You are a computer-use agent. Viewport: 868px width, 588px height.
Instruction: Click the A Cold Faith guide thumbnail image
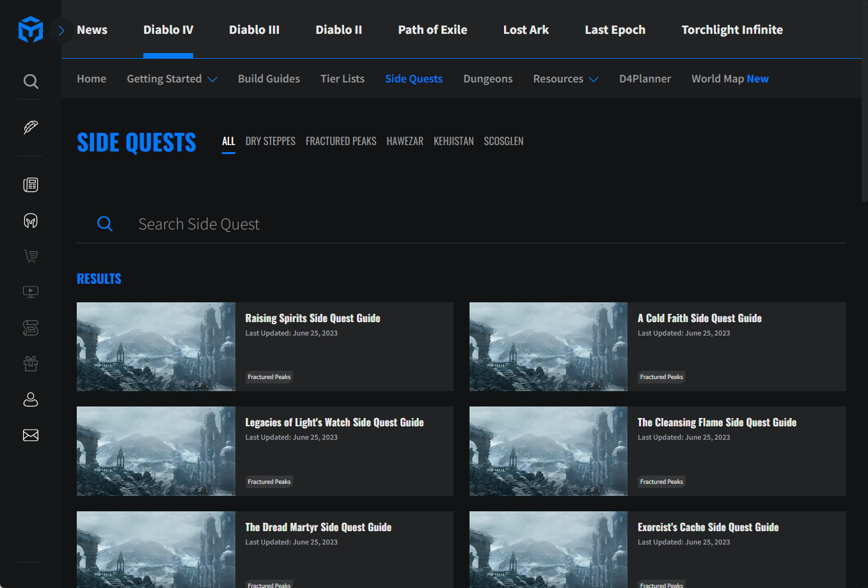click(x=548, y=346)
